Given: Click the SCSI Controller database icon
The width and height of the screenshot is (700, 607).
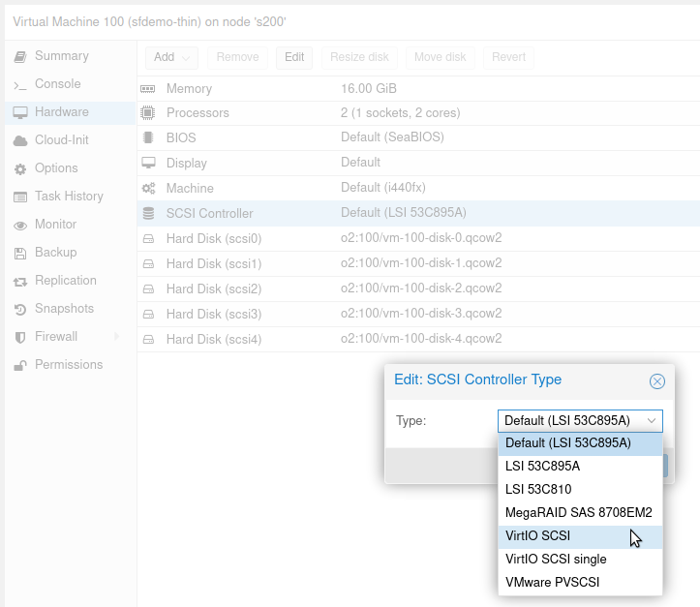Looking at the screenshot, I should point(148,213).
